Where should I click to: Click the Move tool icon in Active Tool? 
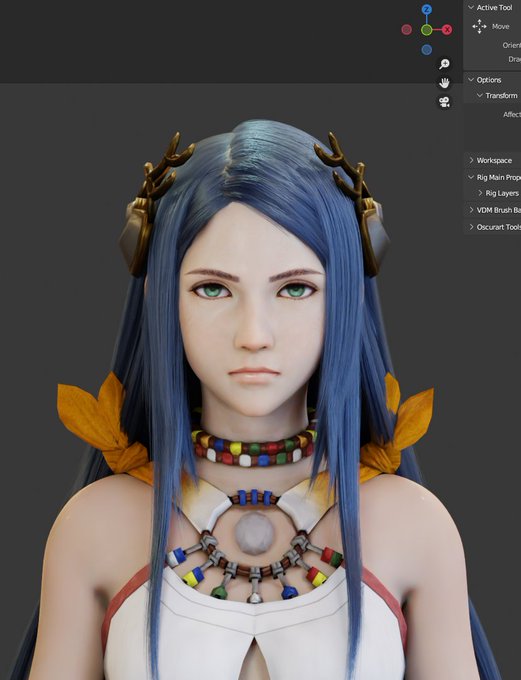(x=479, y=26)
